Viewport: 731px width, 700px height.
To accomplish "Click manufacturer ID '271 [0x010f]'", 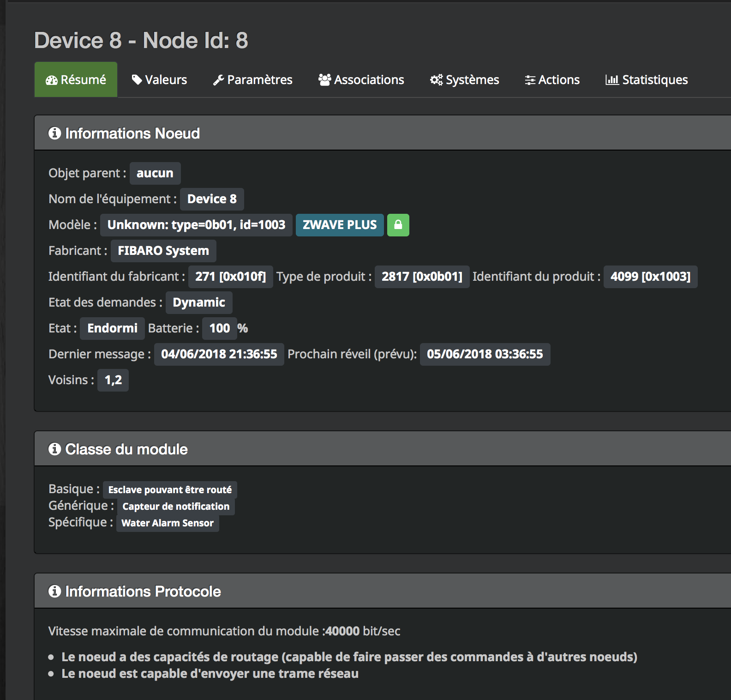I will point(230,277).
